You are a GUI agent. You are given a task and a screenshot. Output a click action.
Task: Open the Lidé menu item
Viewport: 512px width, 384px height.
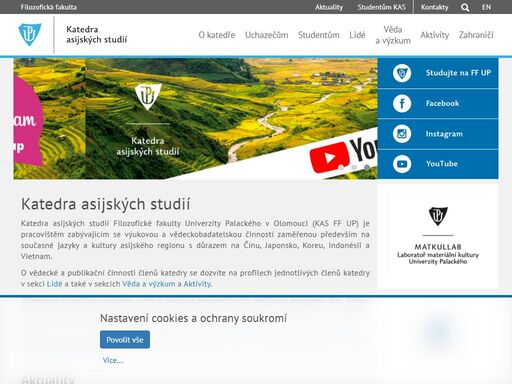point(357,35)
